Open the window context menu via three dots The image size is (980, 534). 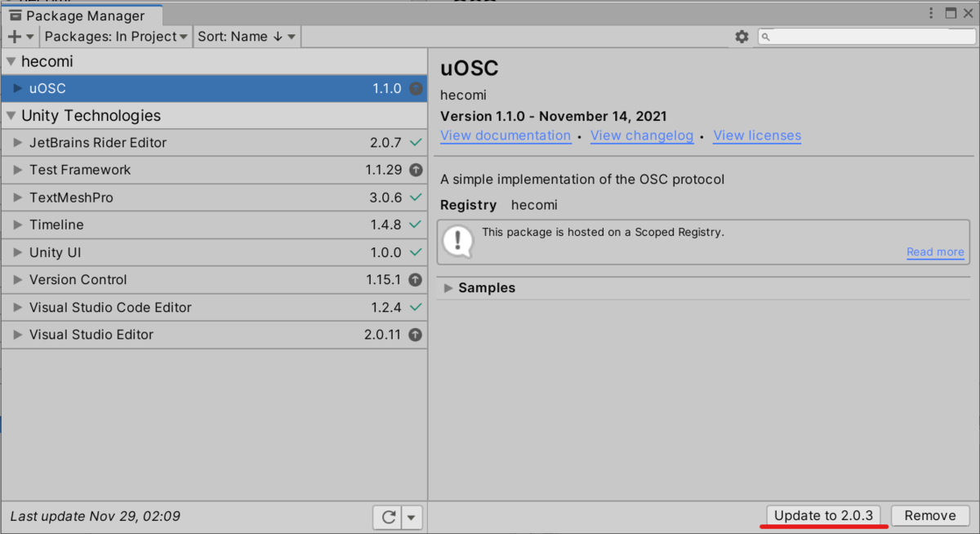click(x=930, y=13)
